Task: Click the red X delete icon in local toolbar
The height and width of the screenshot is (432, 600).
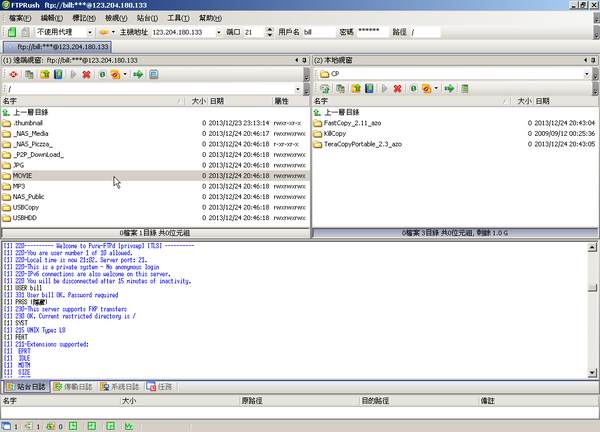Action: (397, 88)
